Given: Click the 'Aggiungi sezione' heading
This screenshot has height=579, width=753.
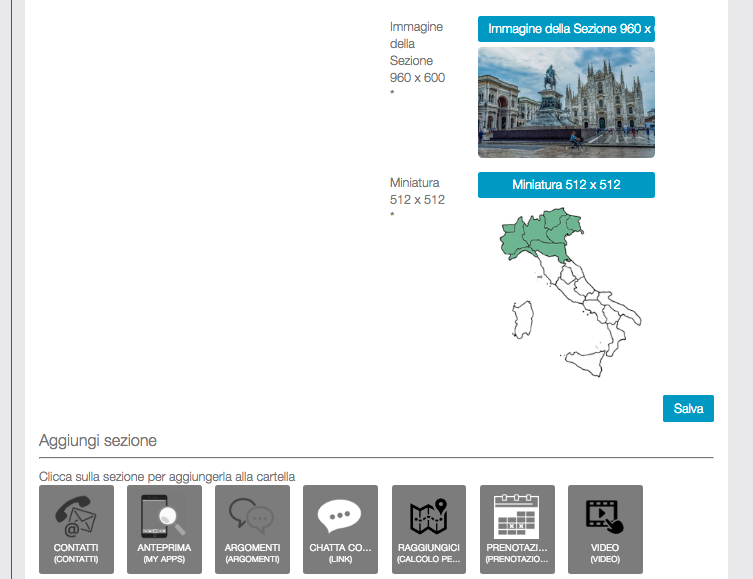Looking at the screenshot, I should click(x=98, y=440).
